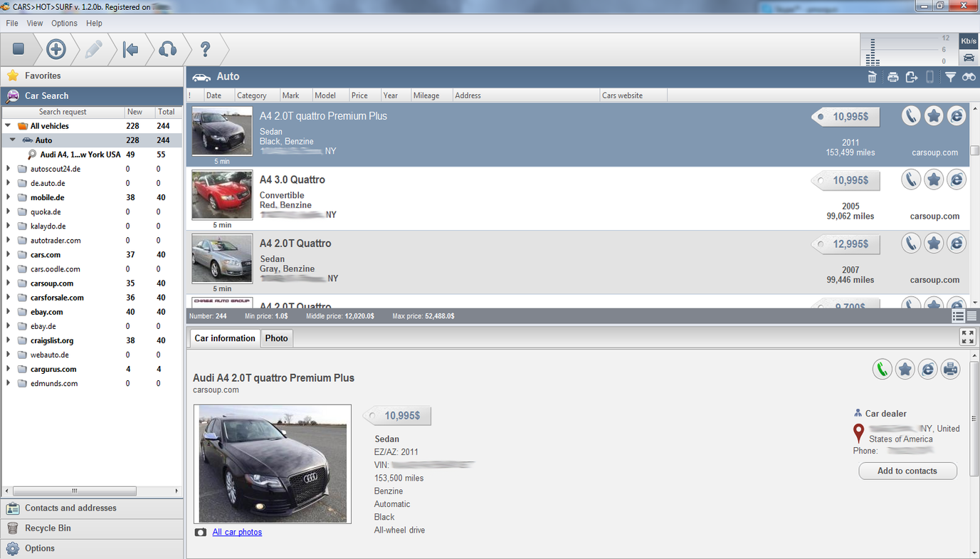The height and width of the screenshot is (559, 980).
Task: Click the binoculars search icon
Action: 969,77
